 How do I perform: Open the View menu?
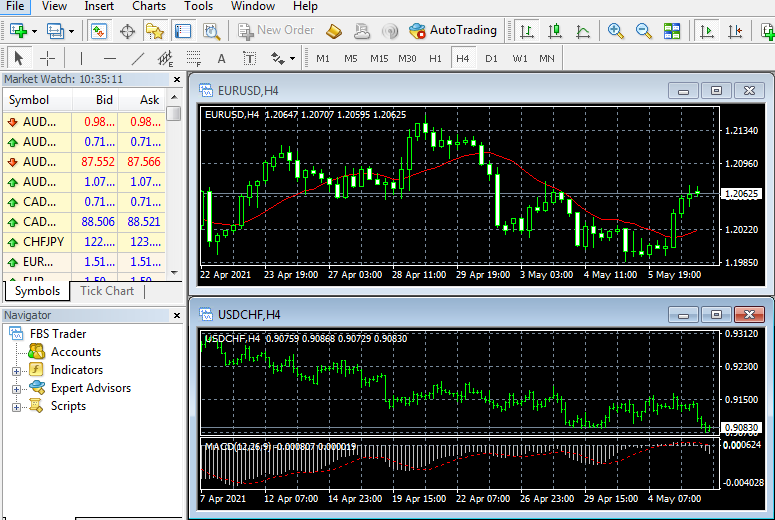coord(54,6)
